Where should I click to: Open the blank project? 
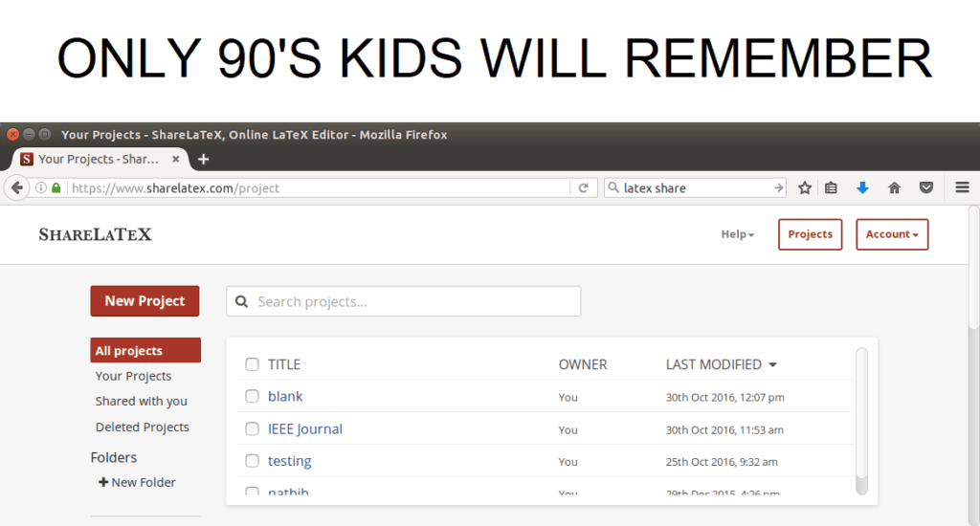point(285,396)
